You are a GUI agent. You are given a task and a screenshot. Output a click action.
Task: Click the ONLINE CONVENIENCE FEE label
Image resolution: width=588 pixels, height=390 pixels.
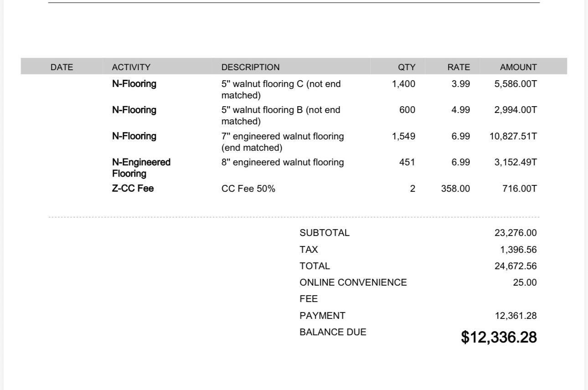[353, 291]
